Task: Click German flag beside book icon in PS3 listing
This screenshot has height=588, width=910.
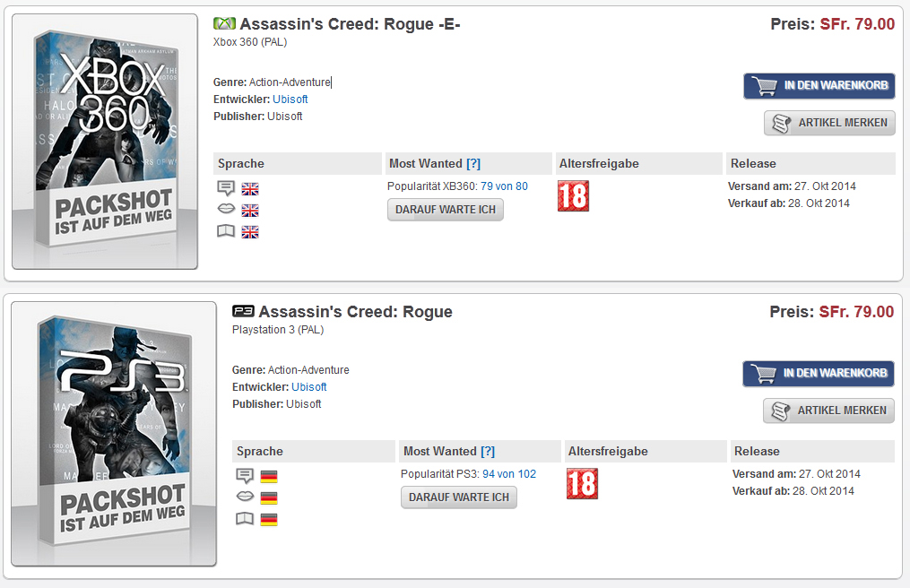Action: click(x=269, y=520)
